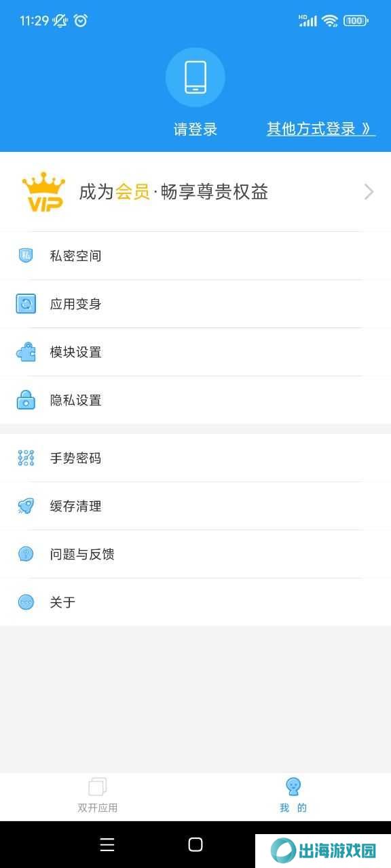
Task: Tap the Android home square button
Action: point(195,844)
